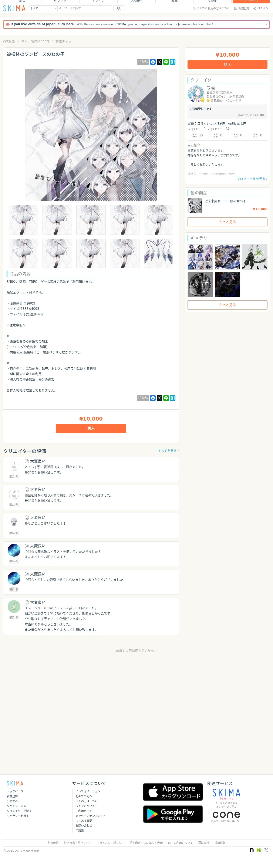Open 運営会社 in the bottom bar
Image resolution: width=273 pixels, height=868 pixels.
click(x=203, y=843)
